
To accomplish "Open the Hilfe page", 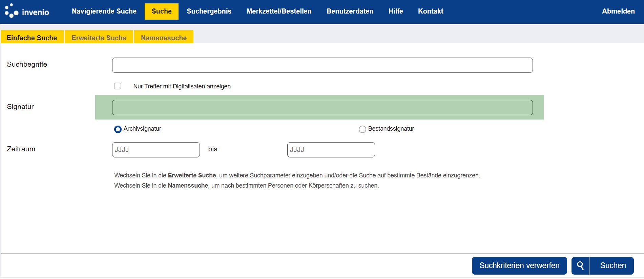I will tap(395, 11).
